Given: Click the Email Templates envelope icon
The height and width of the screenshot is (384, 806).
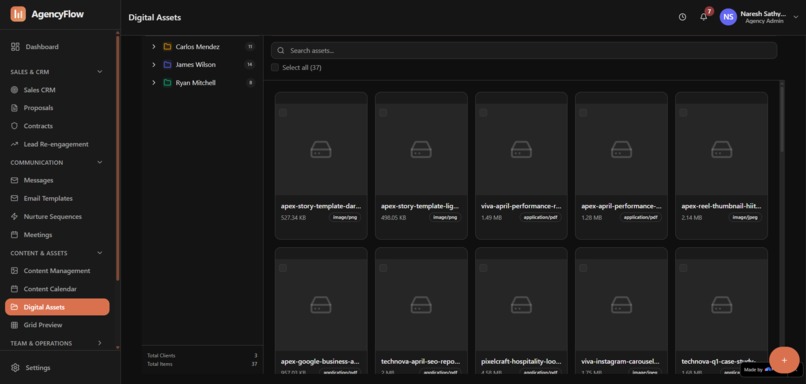Looking at the screenshot, I should pyautogui.click(x=14, y=198).
